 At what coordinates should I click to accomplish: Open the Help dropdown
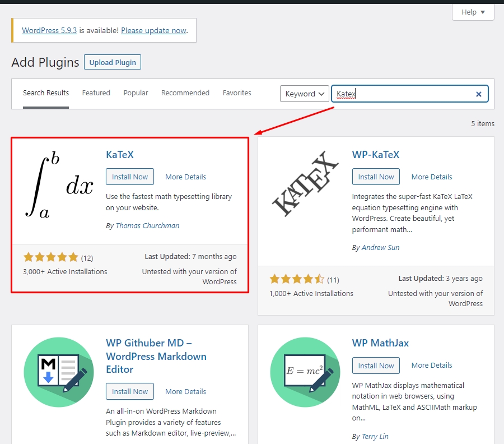pyautogui.click(x=473, y=12)
